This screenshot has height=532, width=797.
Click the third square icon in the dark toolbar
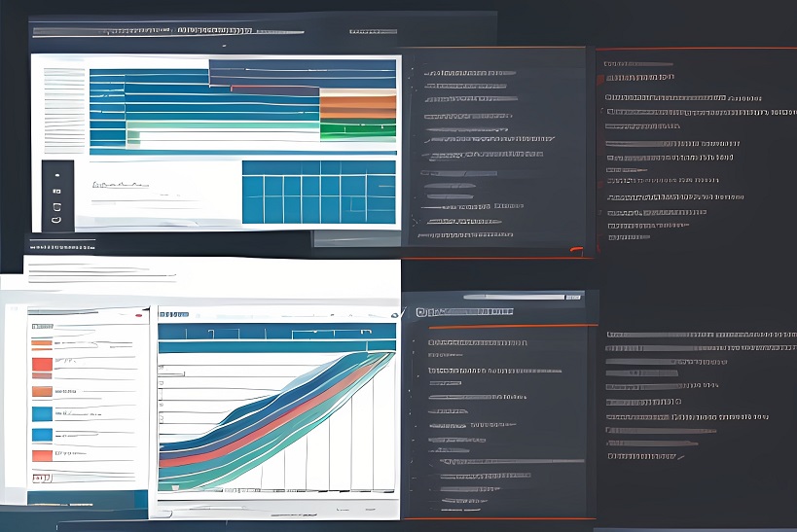[57, 206]
